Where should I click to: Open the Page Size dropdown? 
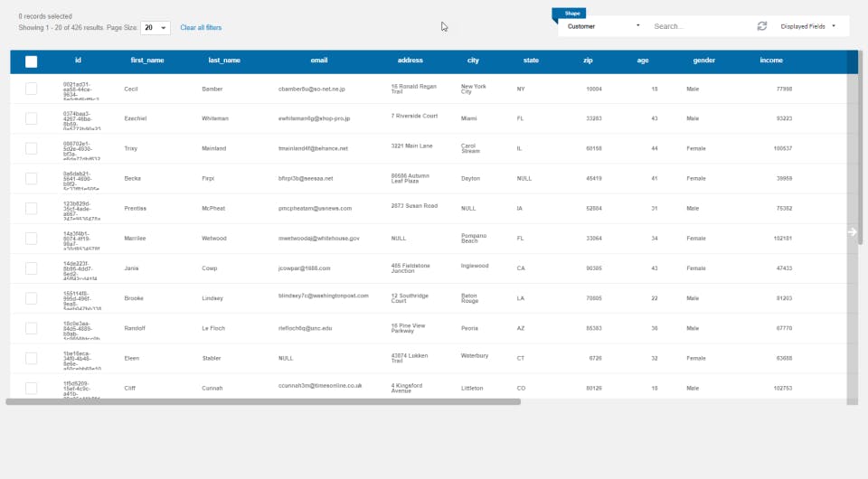(155, 28)
